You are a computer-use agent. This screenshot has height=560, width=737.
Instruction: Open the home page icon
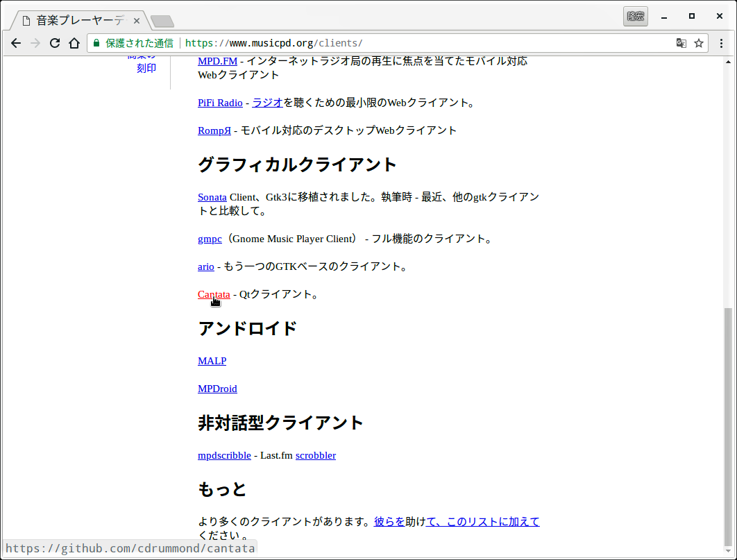[x=74, y=43]
